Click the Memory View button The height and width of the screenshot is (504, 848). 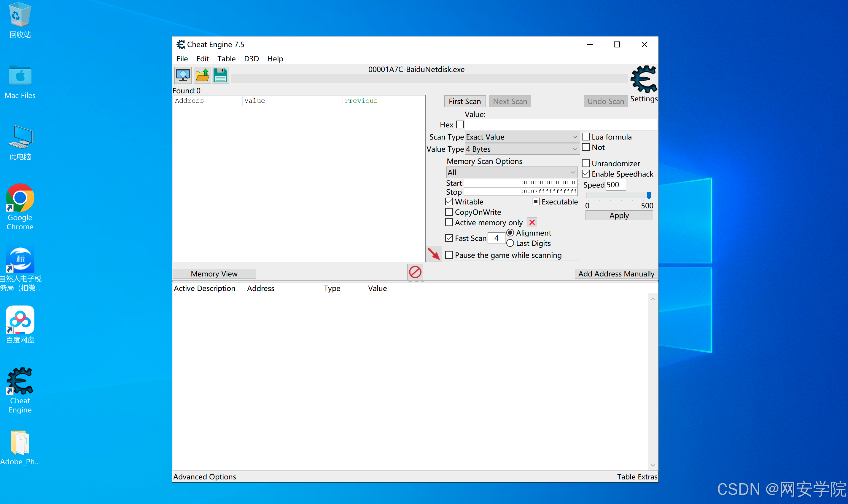214,274
